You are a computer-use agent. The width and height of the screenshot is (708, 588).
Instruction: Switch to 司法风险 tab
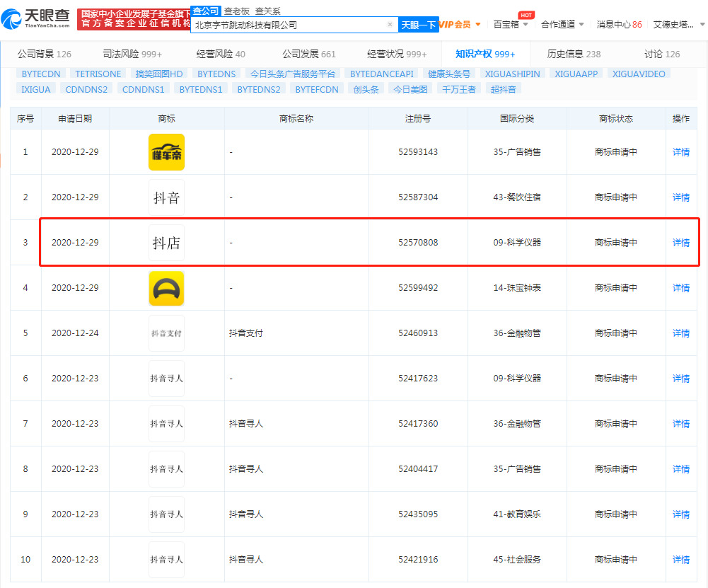tap(132, 54)
